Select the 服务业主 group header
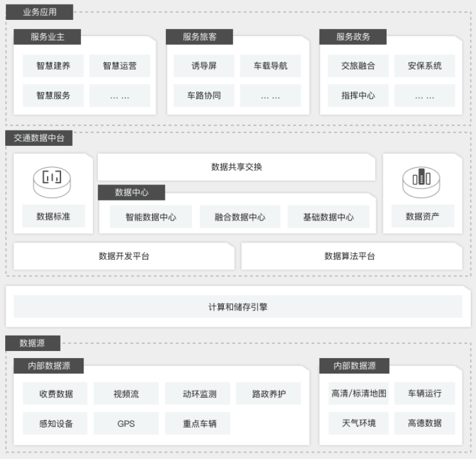476x459 pixels. coord(48,37)
